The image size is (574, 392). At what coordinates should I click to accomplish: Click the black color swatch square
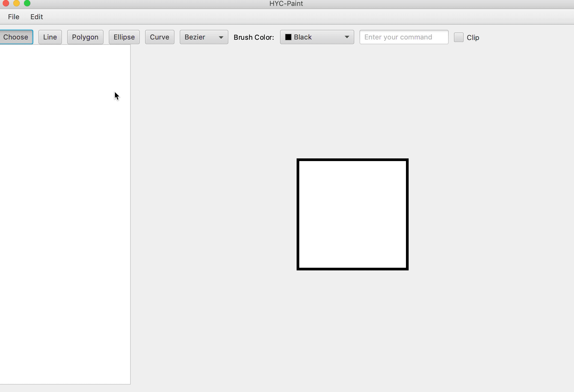[288, 37]
